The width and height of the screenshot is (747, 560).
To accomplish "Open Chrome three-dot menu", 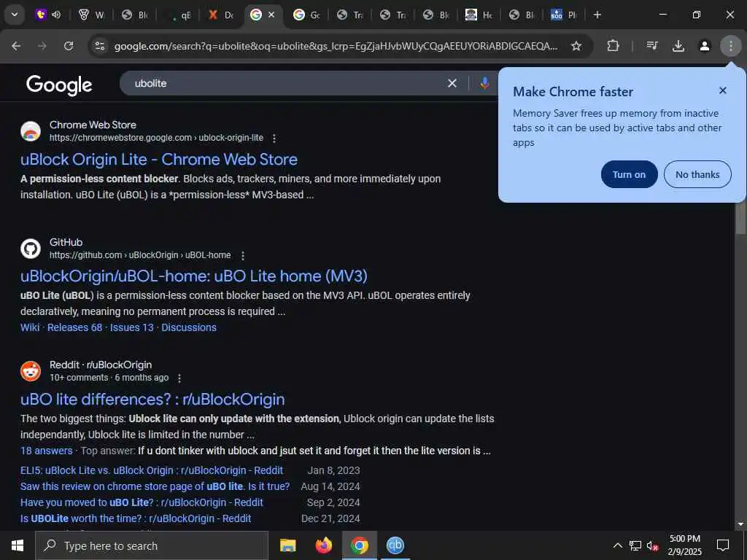I will click(731, 46).
